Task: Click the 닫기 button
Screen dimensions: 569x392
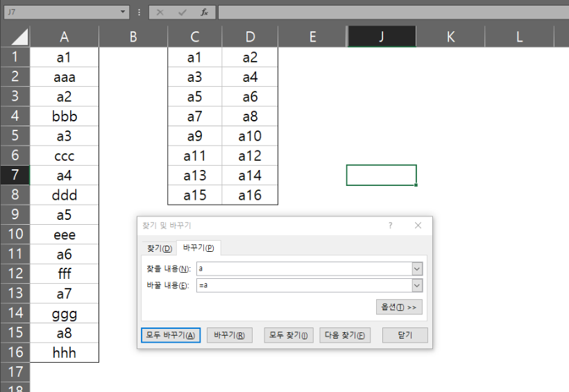Action: 405,335
